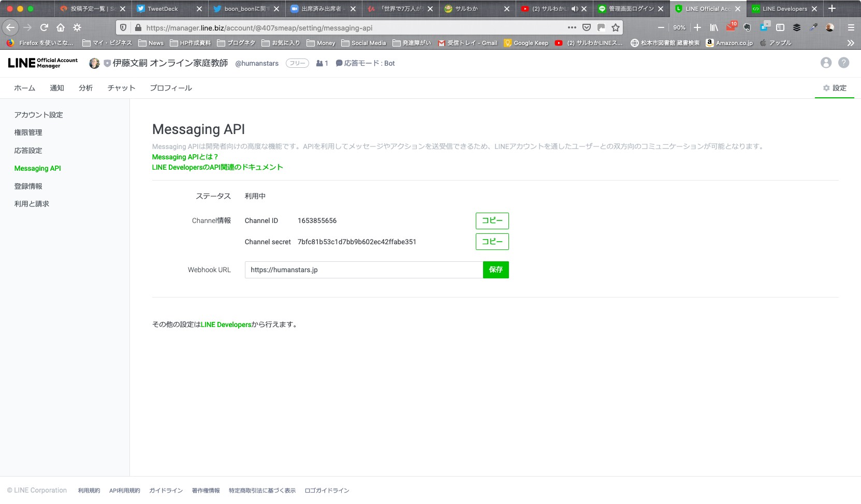Screen dimensions: 861x504
Task: View friend count icon showing 1
Action: [x=322, y=63]
